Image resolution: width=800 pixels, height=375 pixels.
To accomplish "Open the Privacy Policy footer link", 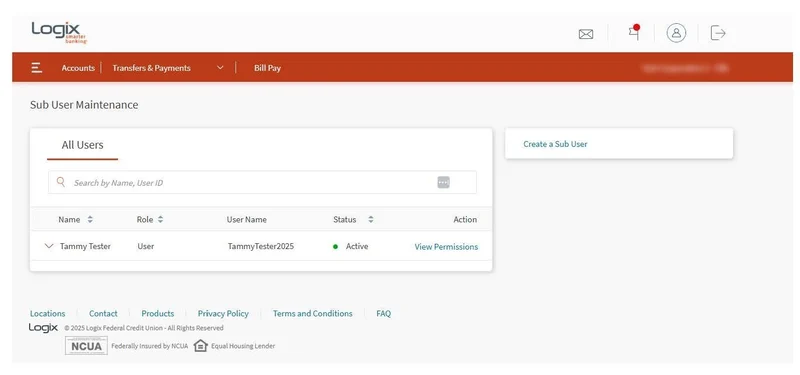I will click(x=223, y=313).
